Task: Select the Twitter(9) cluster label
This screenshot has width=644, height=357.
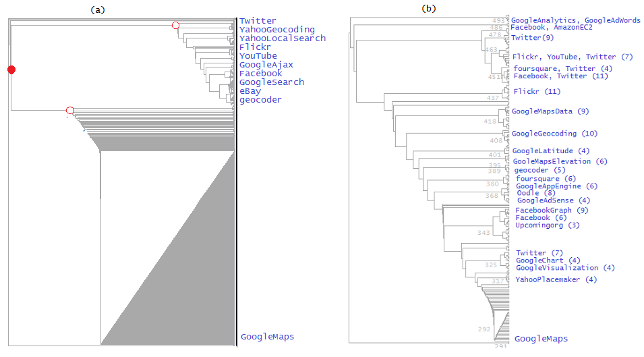Action: point(532,38)
